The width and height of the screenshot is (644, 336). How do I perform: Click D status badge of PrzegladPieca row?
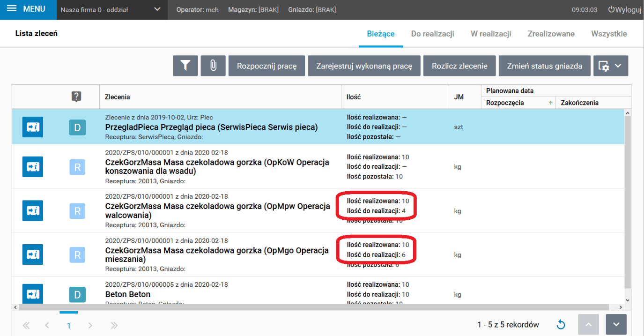click(x=77, y=127)
